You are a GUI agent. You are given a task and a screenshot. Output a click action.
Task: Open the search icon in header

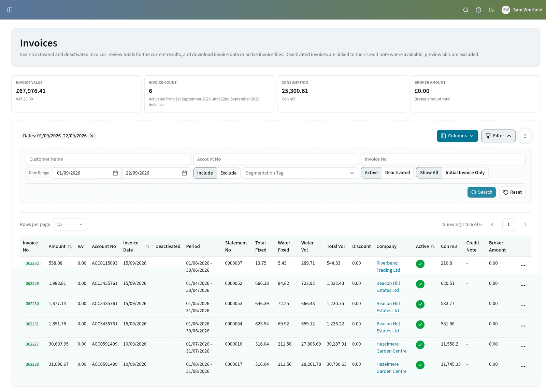(465, 10)
